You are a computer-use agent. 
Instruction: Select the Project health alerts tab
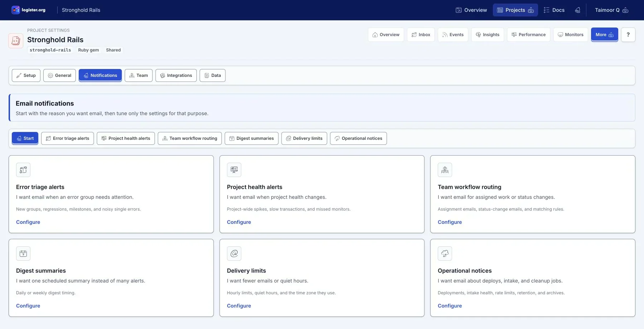126,138
